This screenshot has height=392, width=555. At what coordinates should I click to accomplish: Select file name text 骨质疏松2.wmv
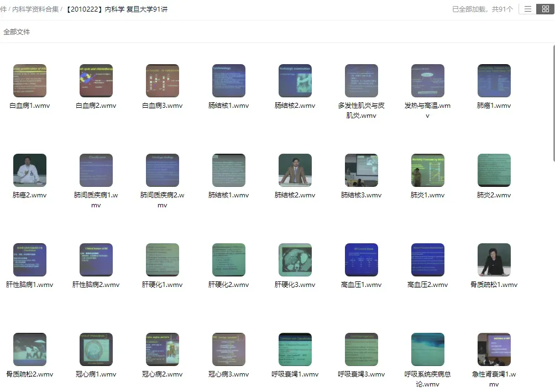coord(30,374)
